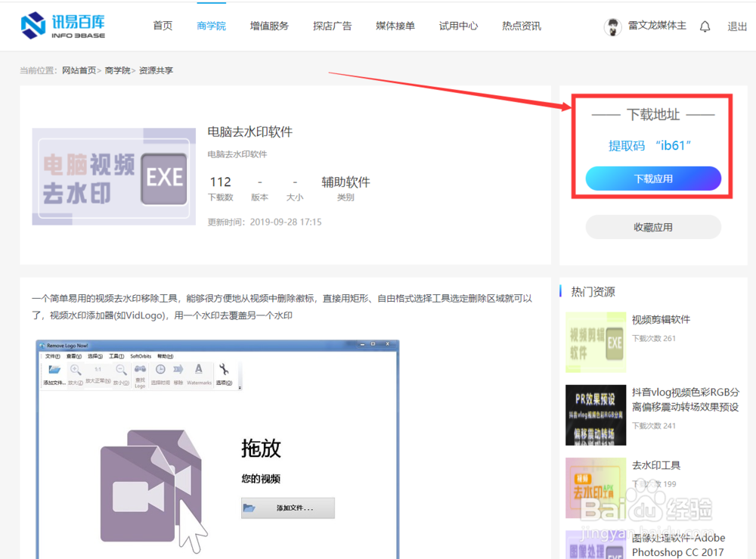Click 网站首页 in the breadcrumb
This screenshot has width=756, height=559.
[79, 70]
